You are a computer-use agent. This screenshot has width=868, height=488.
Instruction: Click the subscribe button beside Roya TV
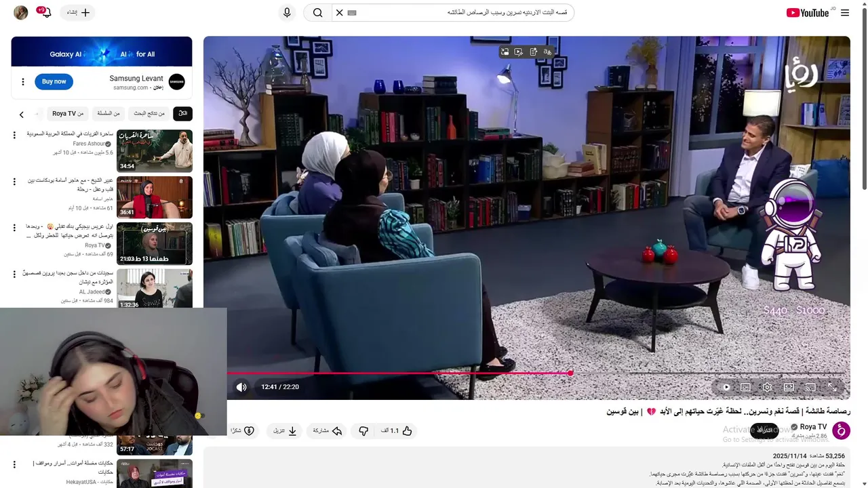click(764, 430)
